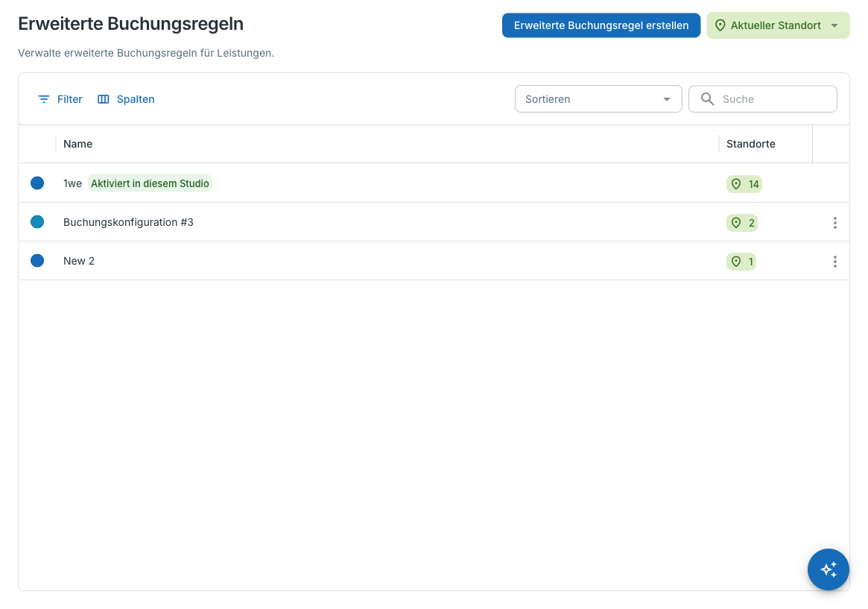Click the filter funnel icon
868x609 pixels.
44,99
